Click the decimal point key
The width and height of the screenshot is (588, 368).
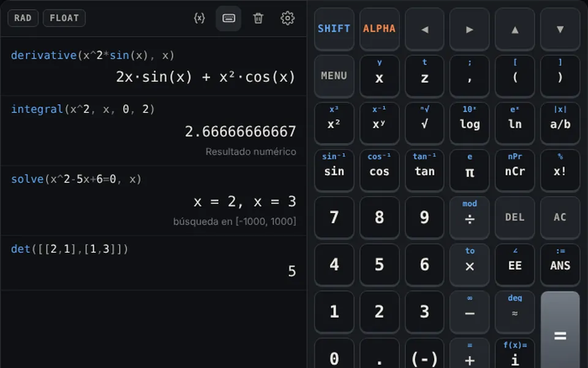(x=379, y=354)
